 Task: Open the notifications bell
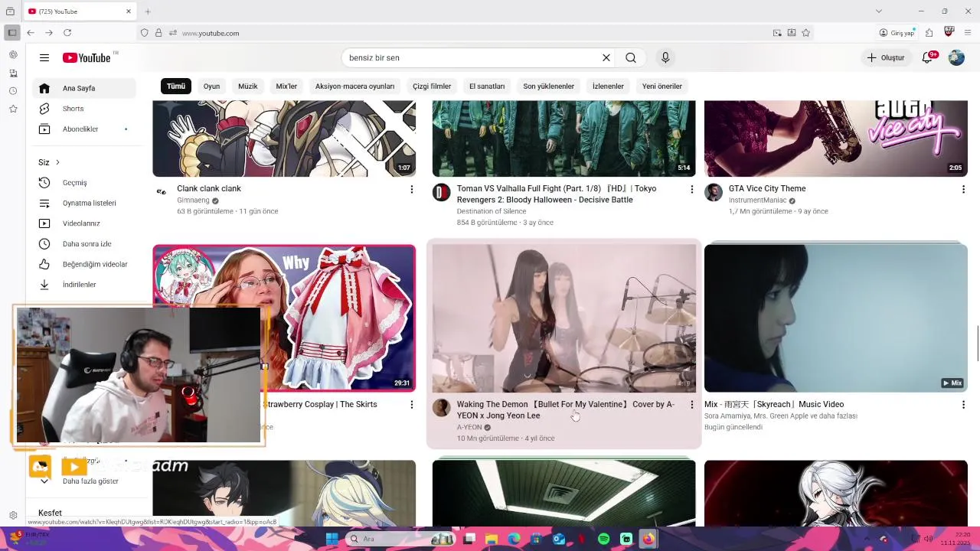(928, 57)
